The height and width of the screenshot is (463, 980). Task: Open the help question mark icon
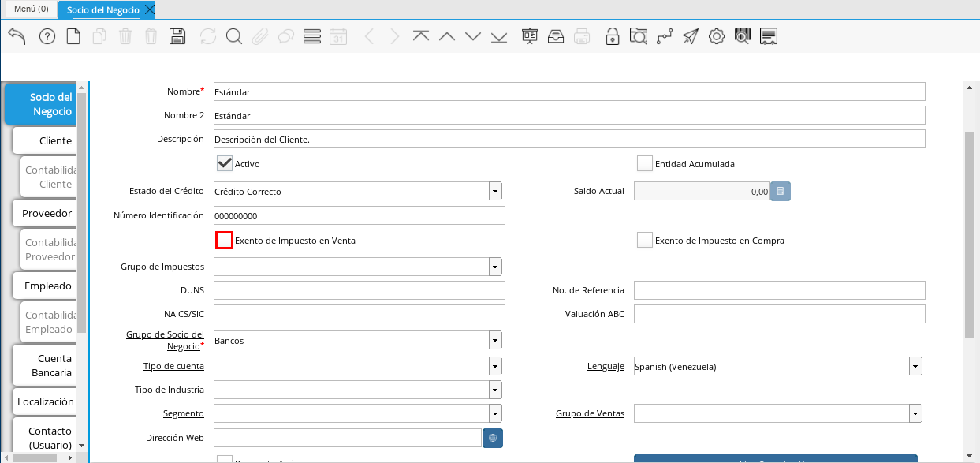tap(47, 36)
